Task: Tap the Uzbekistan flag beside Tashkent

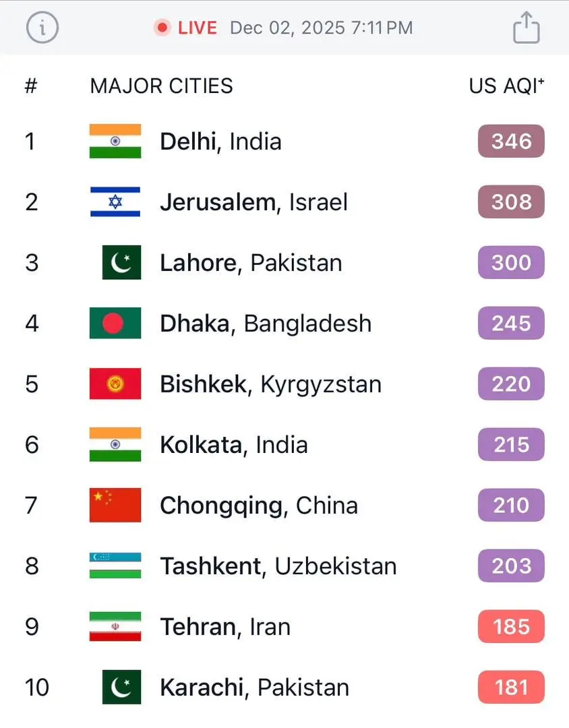Action: tap(115, 566)
